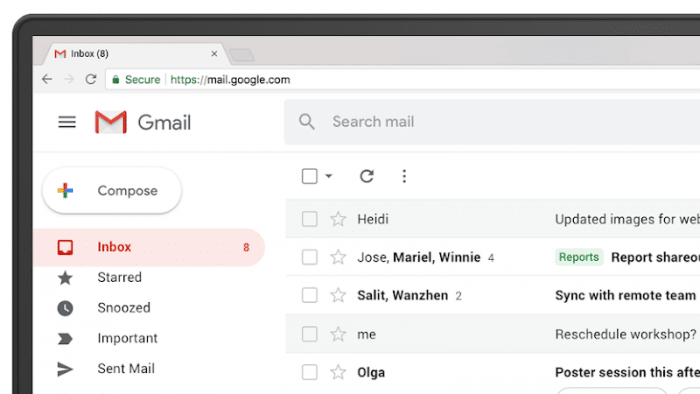Check the box for Olga's email

(309, 372)
